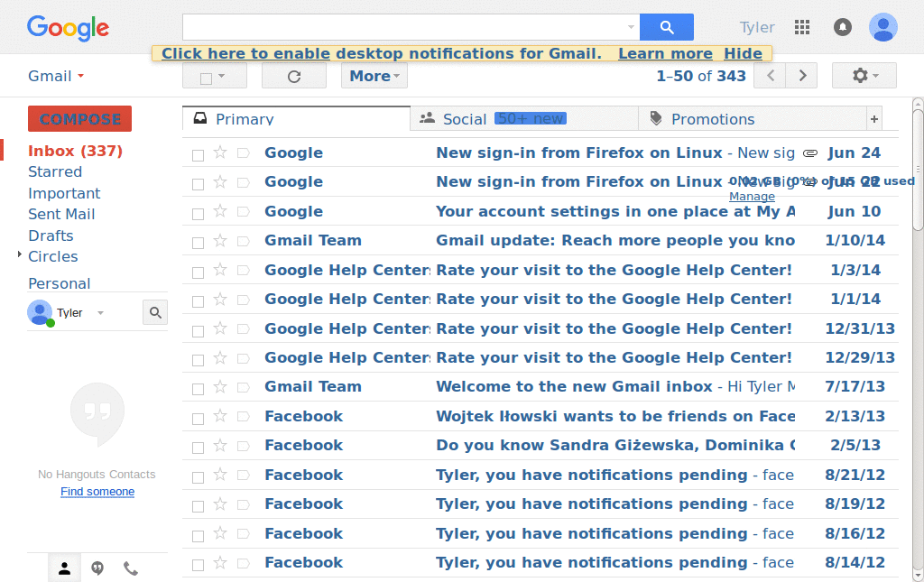The width and height of the screenshot is (924, 582).
Task: Refresh the inbox
Action: tap(294, 76)
